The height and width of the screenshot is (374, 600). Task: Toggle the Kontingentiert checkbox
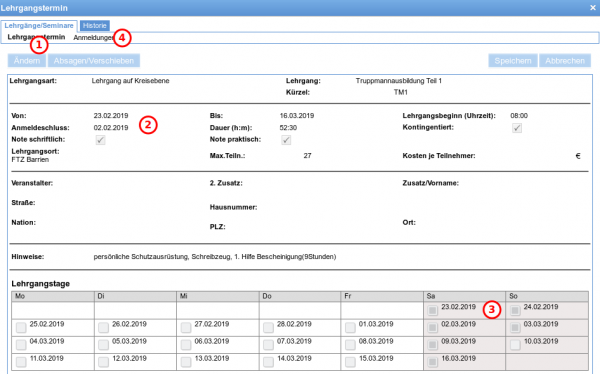517,128
